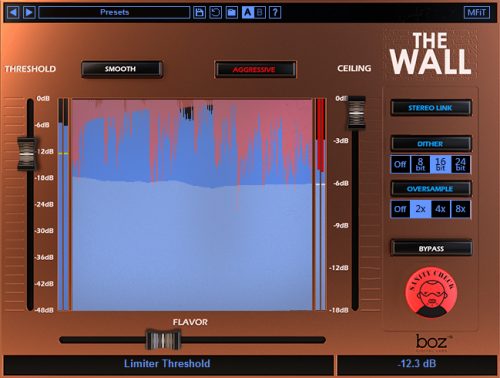Enable the MFiT mode
Image resolution: width=500 pixels, height=378 pixels.
[477, 13]
